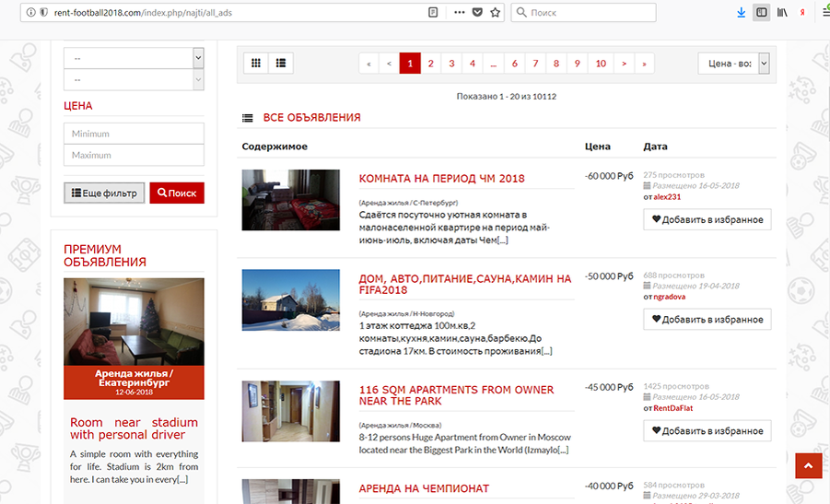Viewport: 830px width, 504px height.
Task: Open user profile ngradova
Action: (669, 297)
